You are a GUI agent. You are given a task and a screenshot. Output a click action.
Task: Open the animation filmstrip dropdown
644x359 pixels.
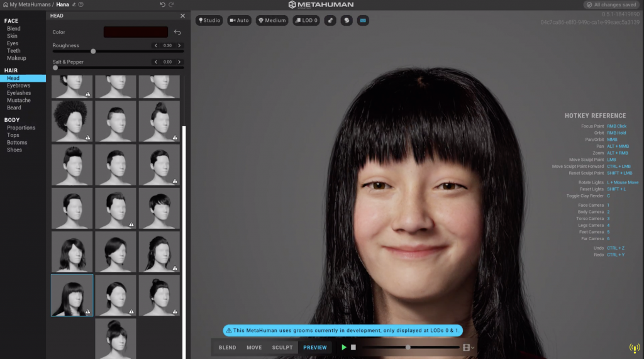(x=468, y=348)
